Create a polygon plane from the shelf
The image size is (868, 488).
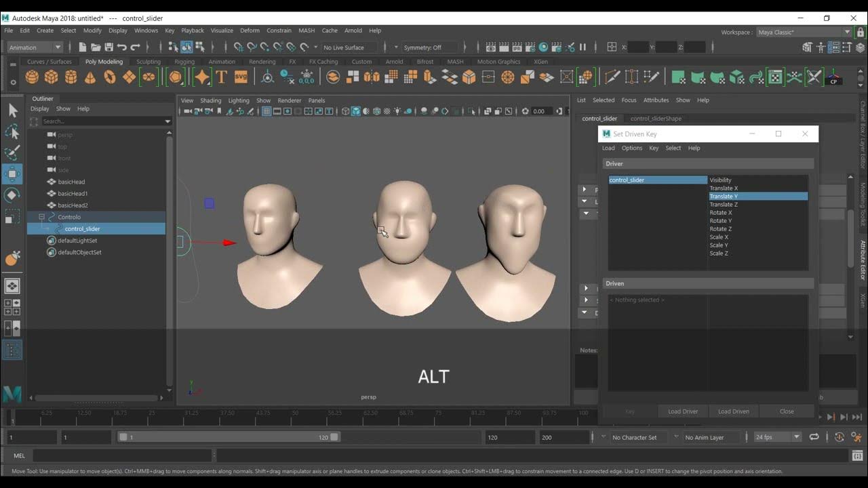(x=129, y=77)
